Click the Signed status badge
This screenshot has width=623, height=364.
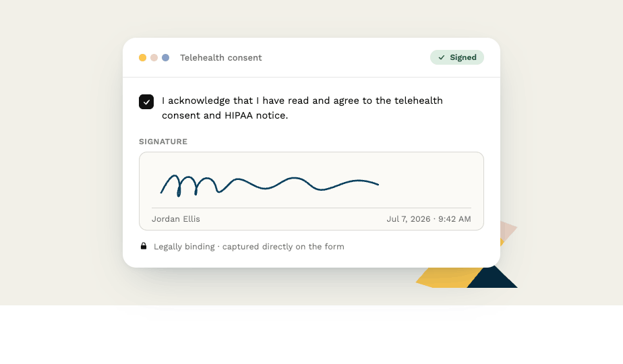(x=457, y=57)
